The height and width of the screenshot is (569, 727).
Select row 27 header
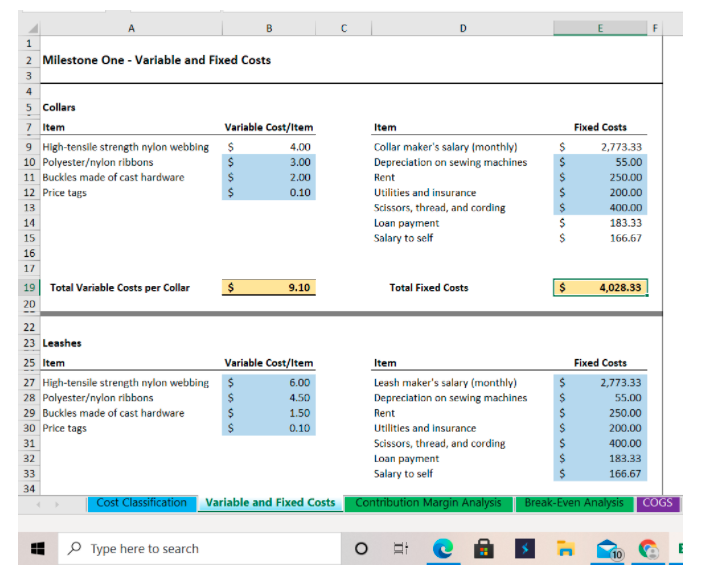click(x=29, y=383)
